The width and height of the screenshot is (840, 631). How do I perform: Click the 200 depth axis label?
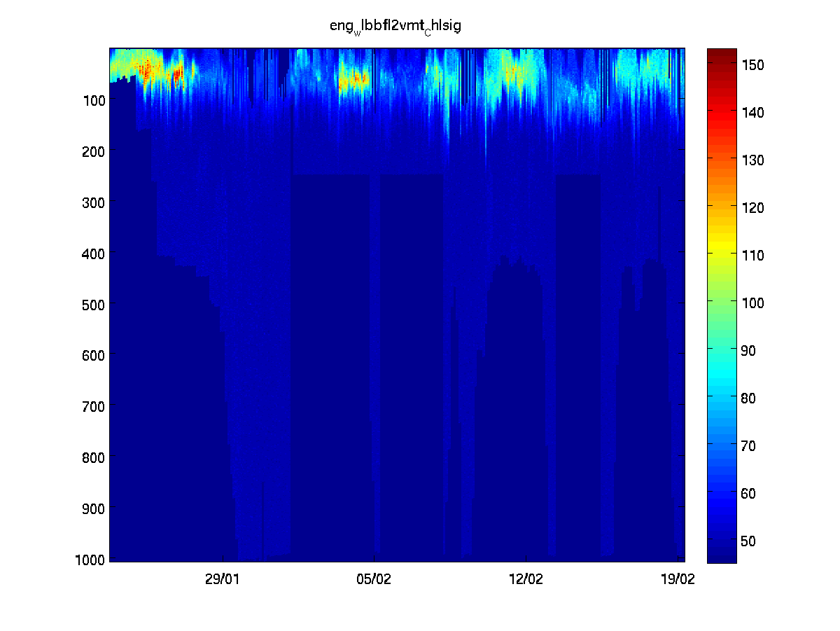point(94,151)
